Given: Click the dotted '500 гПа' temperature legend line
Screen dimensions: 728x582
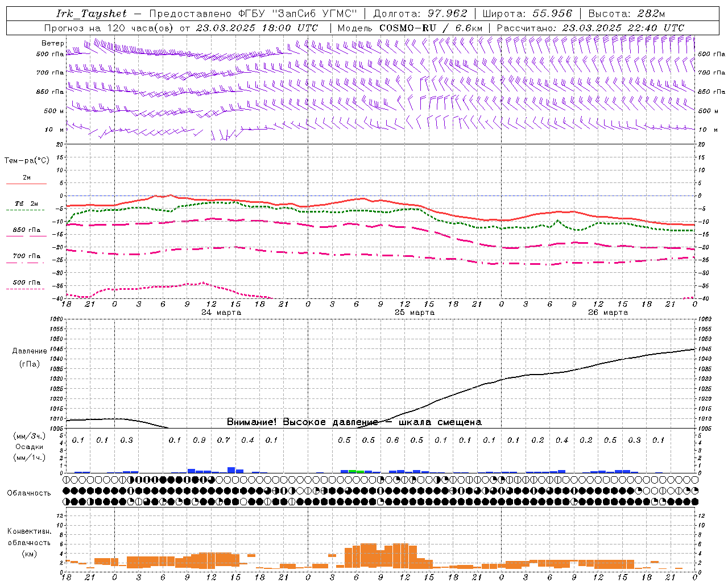Looking at the screenshot, I should click(25, 289).
